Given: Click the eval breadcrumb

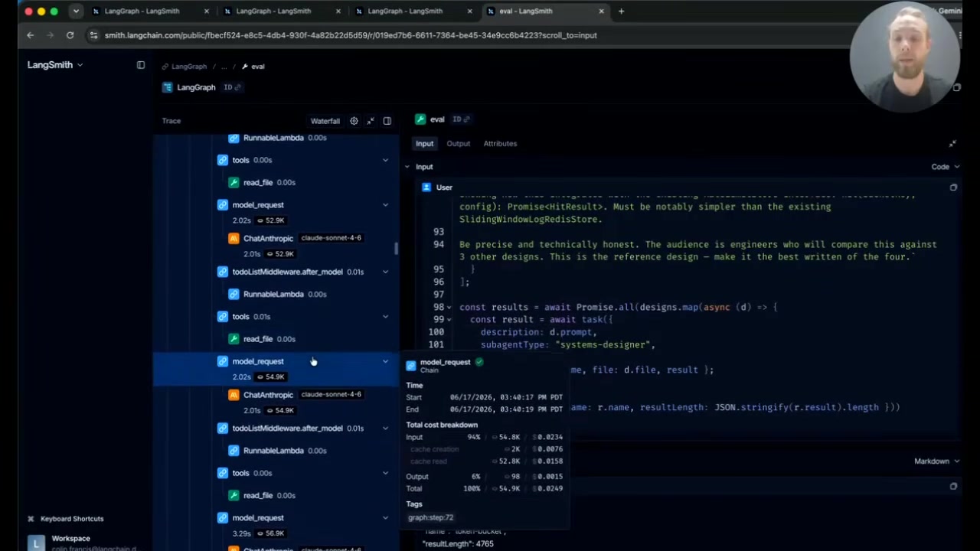Looking at the screenshot, I should [x=253, y=67].
